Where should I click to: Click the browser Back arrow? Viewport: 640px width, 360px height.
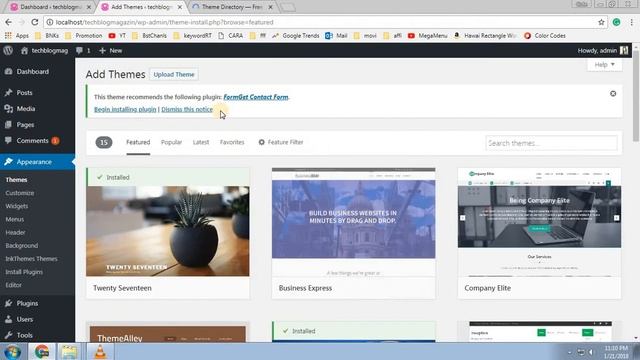(x=9, y=22)
